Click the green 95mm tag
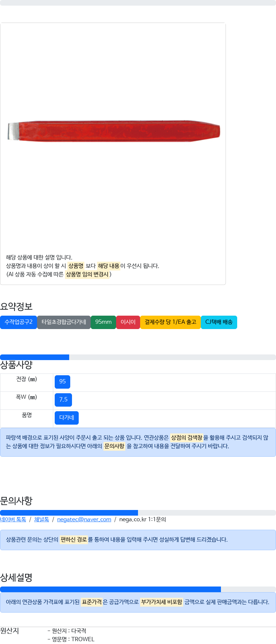 pos(103,322)
